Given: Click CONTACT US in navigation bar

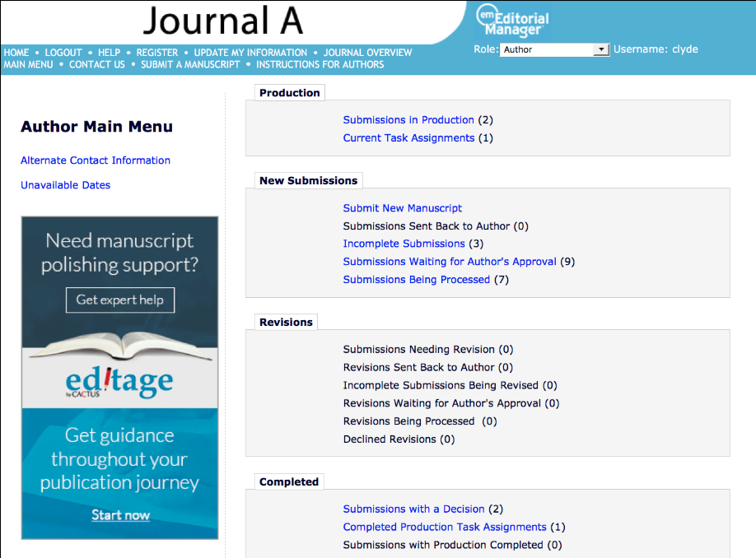Looking at the screenshot, I should (97, 64).
